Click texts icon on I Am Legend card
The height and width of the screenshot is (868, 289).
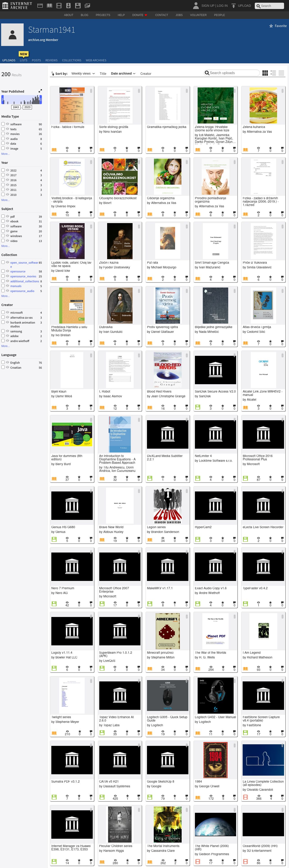click(x=245, y=669)
